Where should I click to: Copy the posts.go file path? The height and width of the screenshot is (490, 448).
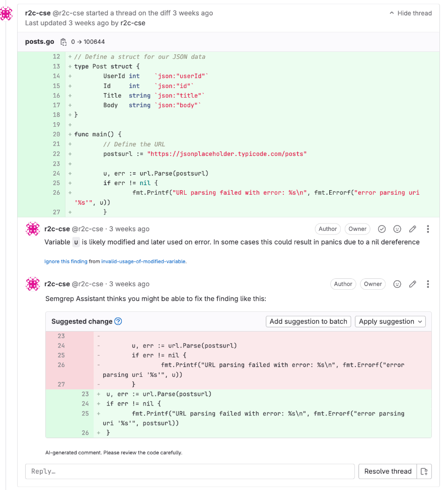pyautogui.click(x=63, y=42)
